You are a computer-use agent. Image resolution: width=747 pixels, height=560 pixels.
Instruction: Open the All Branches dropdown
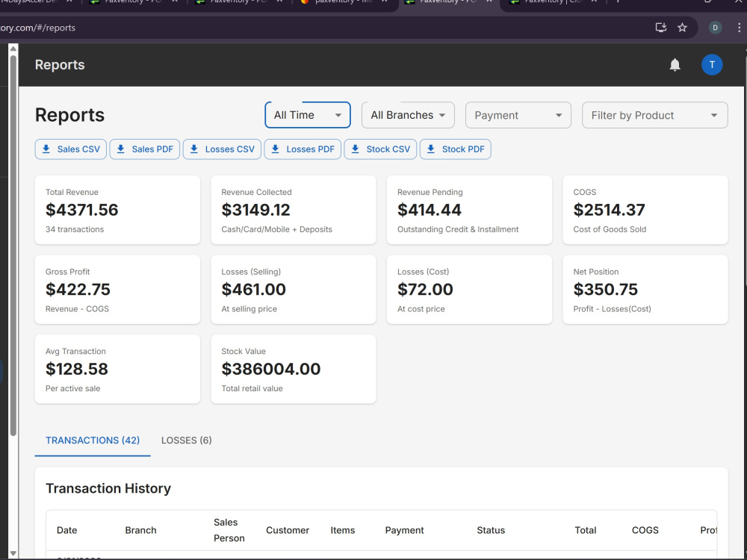408,115
